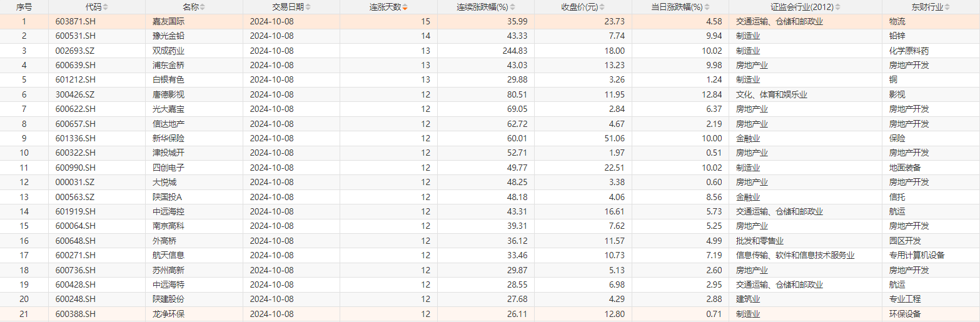Select code 600639.SH
The width and height of the screenshot is (980, 322).
click(76, 65)
